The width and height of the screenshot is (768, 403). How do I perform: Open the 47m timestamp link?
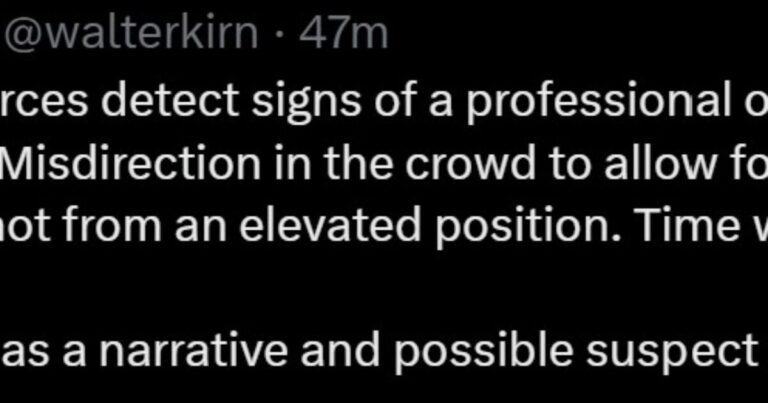click(x=344, y=33)
